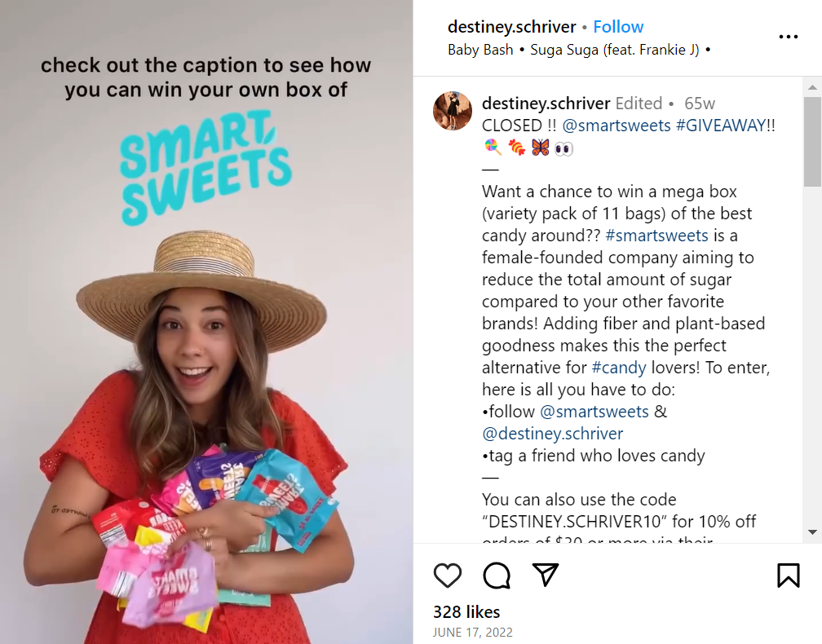The image size is (822, 644).
Task: Open comments with the speech bubble icon
Action: pos(497,576)
